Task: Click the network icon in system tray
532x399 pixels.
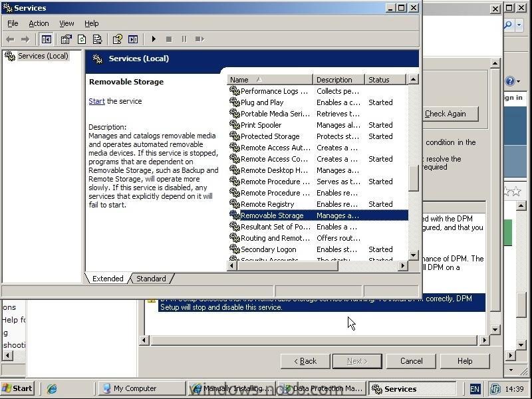Action: 495,389
